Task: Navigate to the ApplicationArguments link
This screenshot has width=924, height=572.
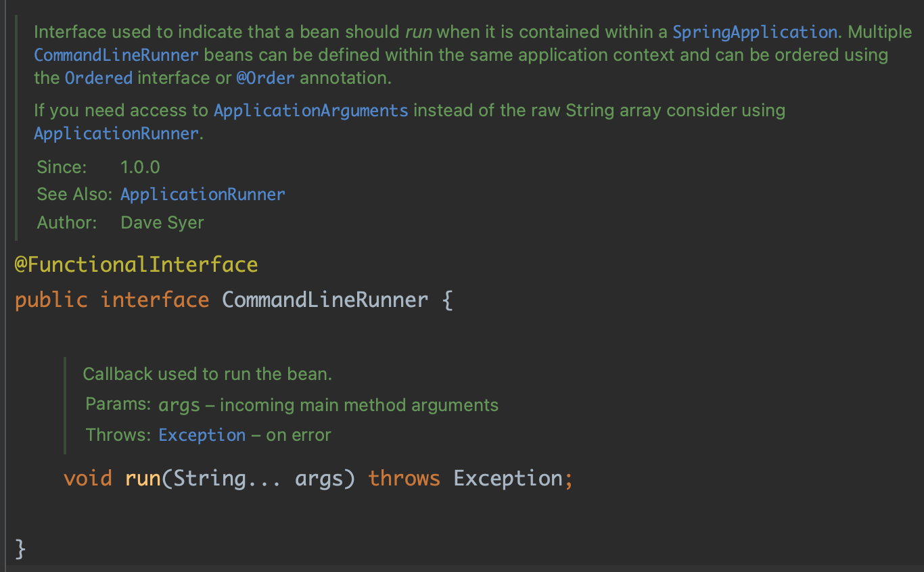Action: pyautogui.click(x=311, y=110)
